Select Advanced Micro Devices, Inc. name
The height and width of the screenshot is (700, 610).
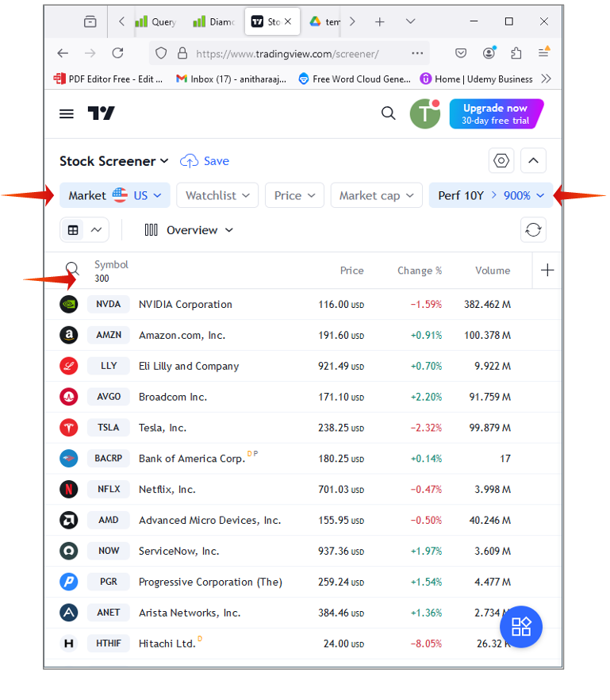pos(209,520)
